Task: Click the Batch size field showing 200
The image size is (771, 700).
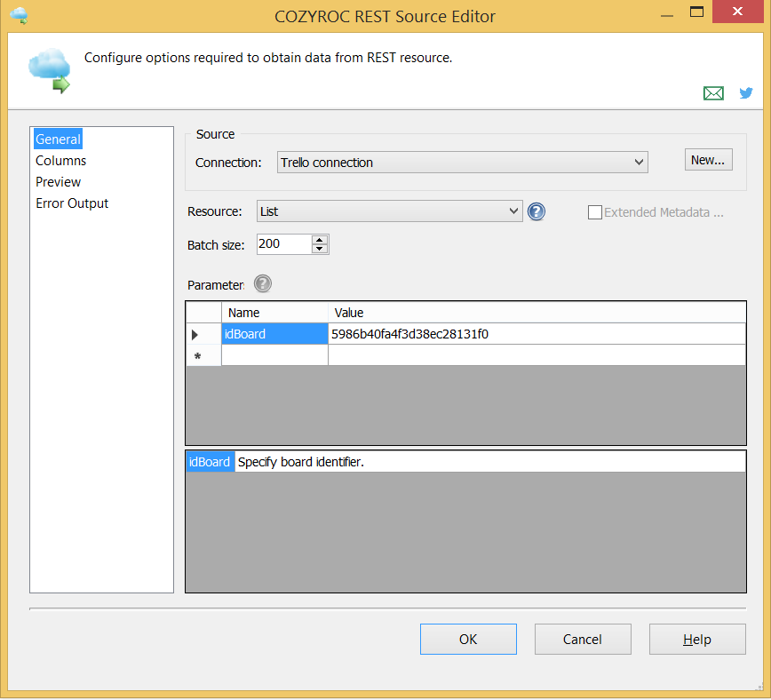Action: tap(284, 244)
